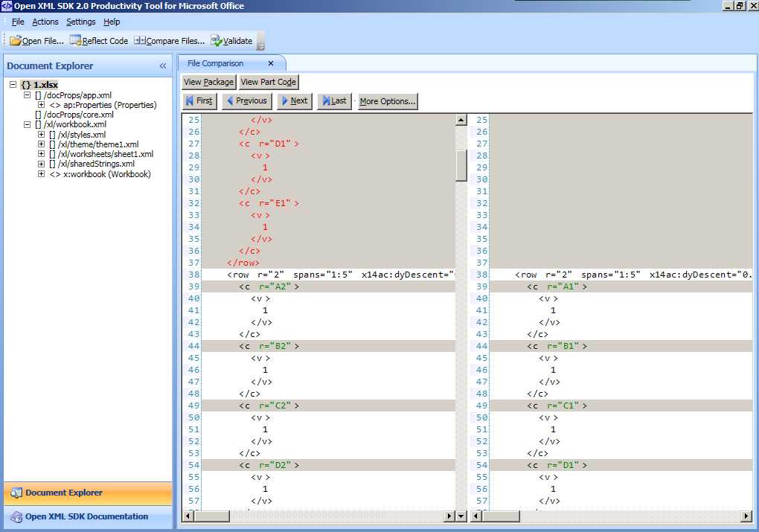Image resolution: width=759 pixels, height=532 pixels.
Task: Expand the /xl/sharedStrings.xml node
Action: point(41,164)
